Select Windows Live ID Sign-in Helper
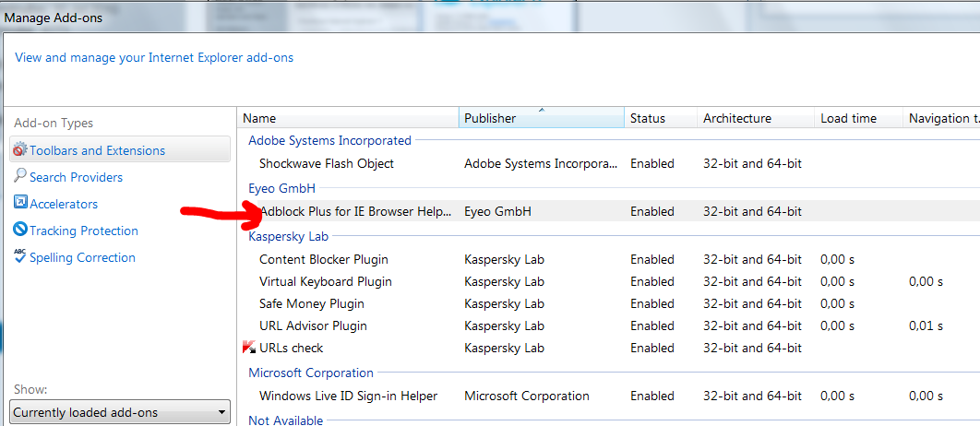980x426 pixels. pyautogui.click(x=348, y=396)
